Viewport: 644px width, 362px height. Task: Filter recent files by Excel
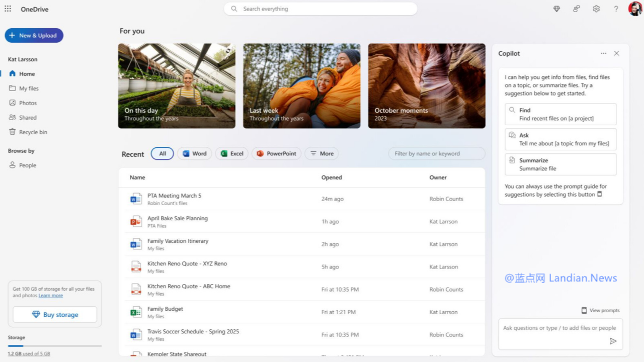[x=231, y=153]
